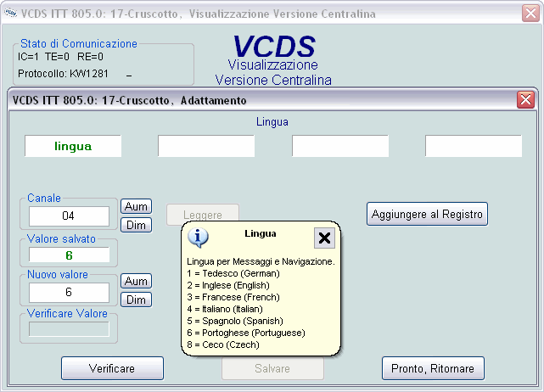Click 'Protocollo: KW1281' status text

[x=63, y=74]
